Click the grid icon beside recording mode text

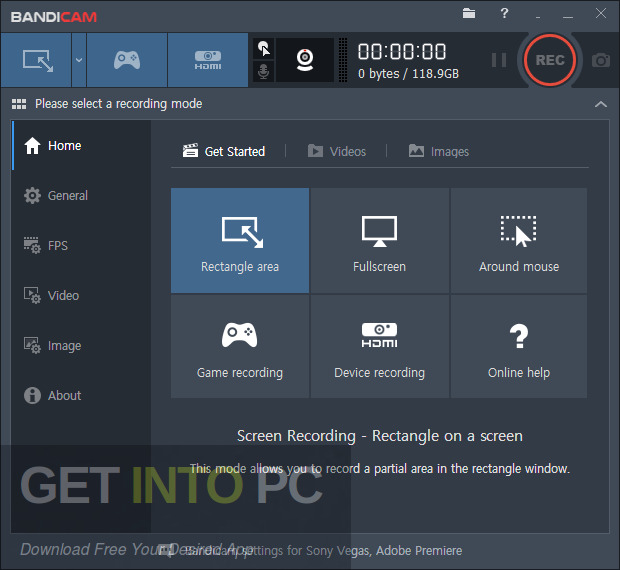click(x=19, y=104)
